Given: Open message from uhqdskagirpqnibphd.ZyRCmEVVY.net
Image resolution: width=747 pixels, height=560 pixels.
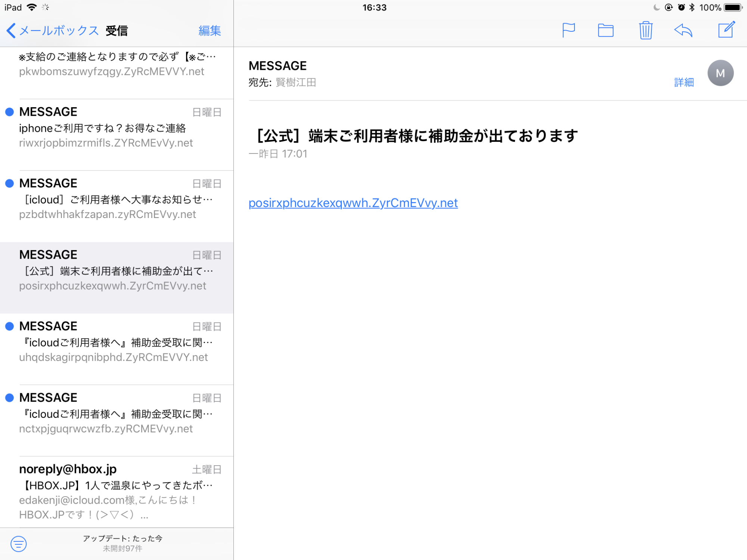Looking at the screenshot, I should [x=117, y=349].
